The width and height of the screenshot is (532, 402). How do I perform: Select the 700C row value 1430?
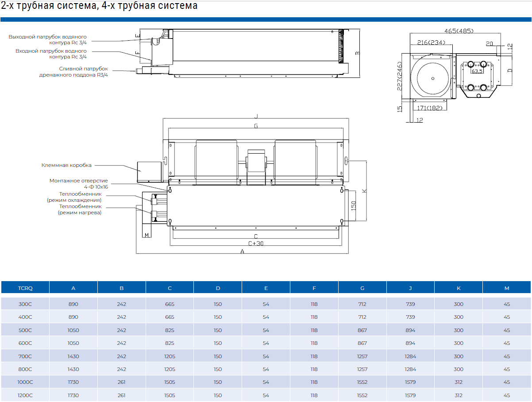click(x=73, y=356)
